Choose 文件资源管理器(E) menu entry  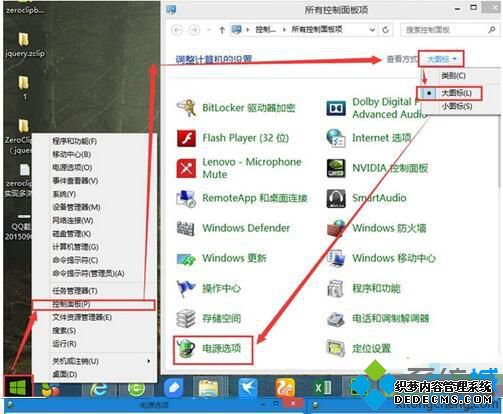[82, 317]
